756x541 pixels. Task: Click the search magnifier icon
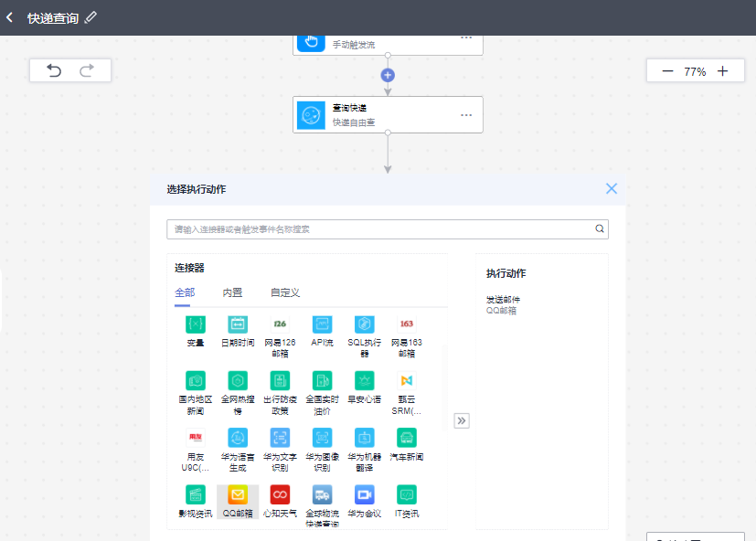pyautogui.click(x=600, y=228)
